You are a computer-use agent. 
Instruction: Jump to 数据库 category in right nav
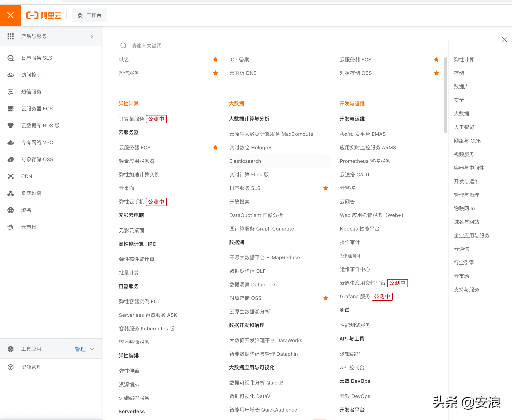461,87
